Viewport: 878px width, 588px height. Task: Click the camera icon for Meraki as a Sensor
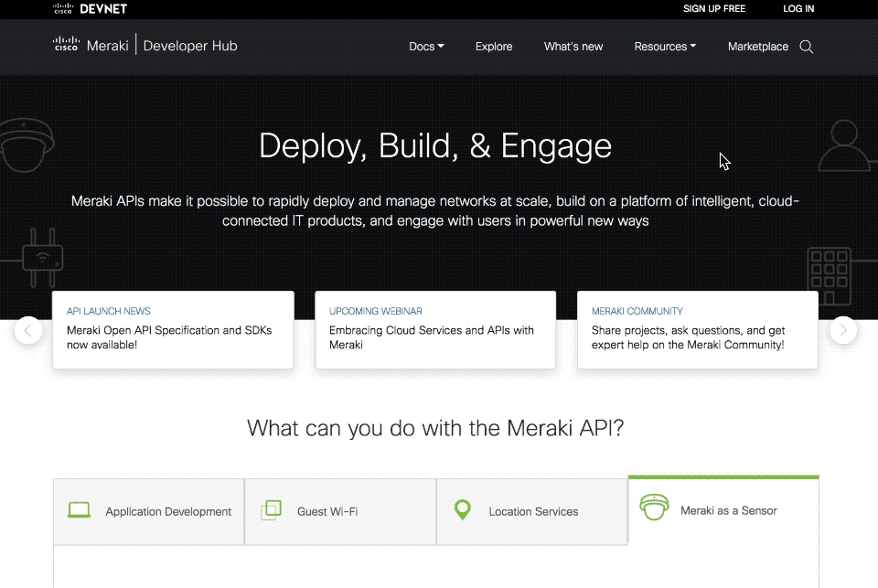coord(654,507)
